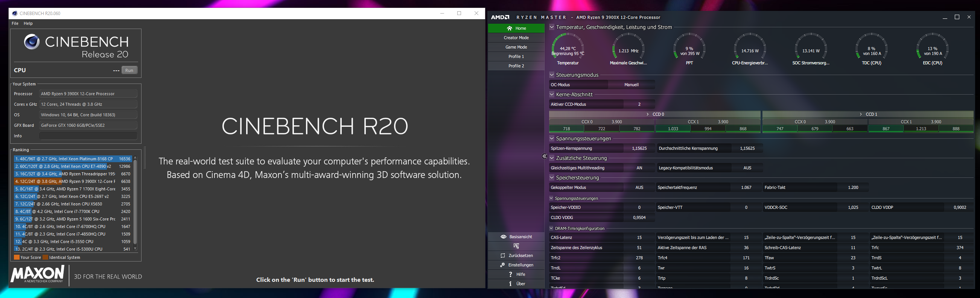Viewport: 980px width, 298px height.
Task: Click the Cinebench logo sphere icon
Action: point(32,42)
